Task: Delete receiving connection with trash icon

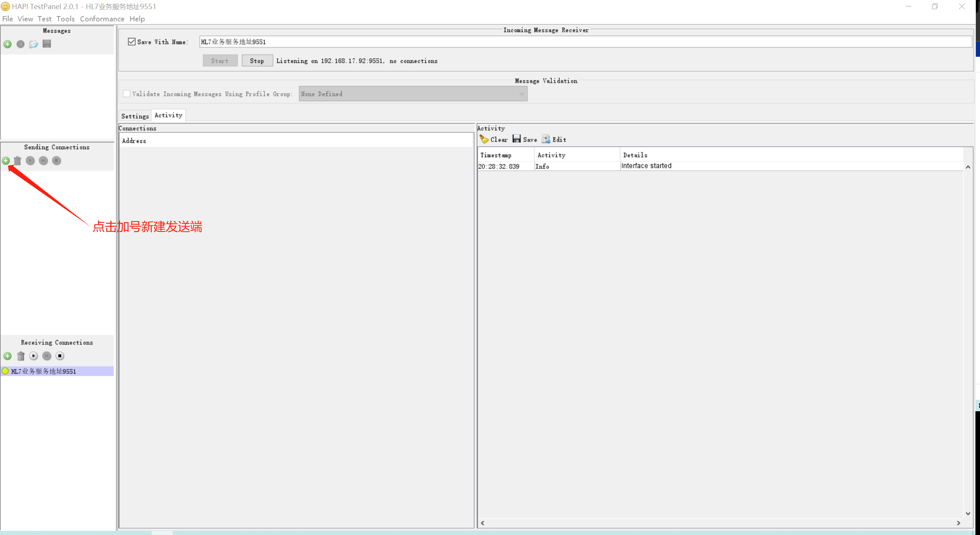Action: coord(21,356)
